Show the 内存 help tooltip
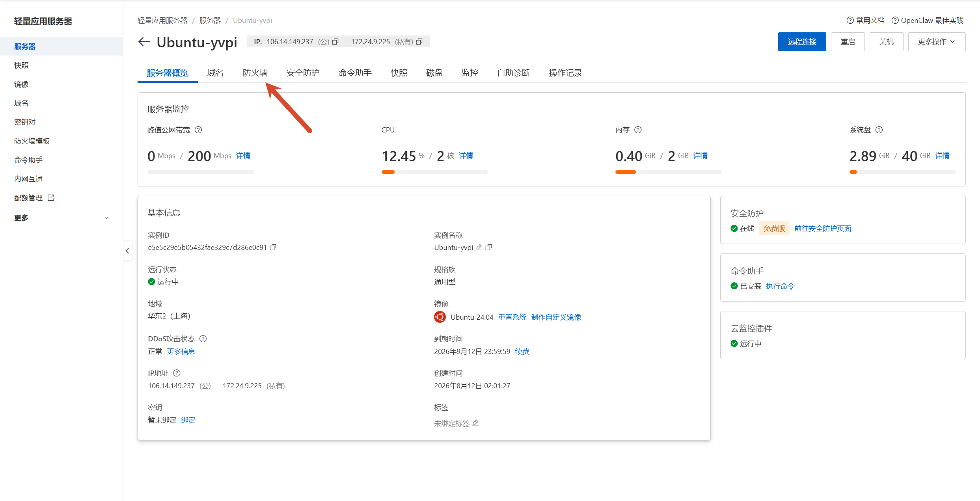Image resolution: width=980 pixels, height=501 pixels. [x=638, y=130]
